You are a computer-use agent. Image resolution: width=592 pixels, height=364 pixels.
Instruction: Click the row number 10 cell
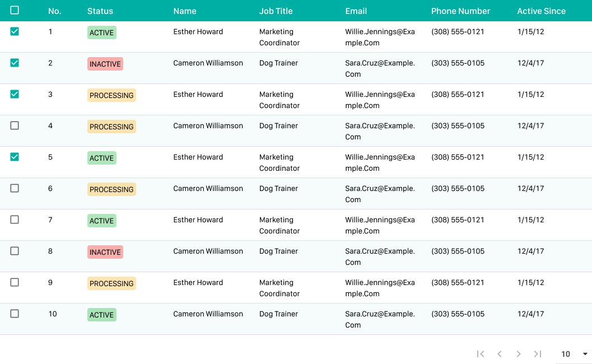53,314
